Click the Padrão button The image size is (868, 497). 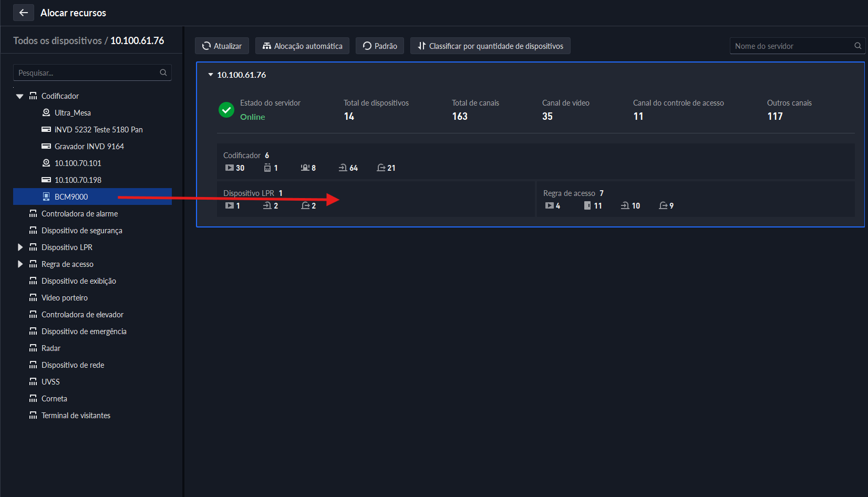380,46
